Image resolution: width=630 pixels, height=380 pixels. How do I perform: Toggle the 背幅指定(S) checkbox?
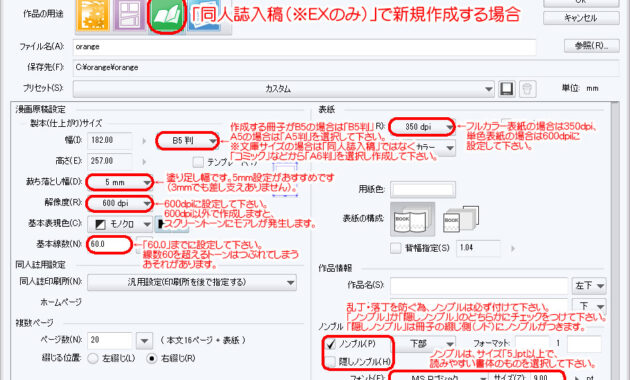coord(396,248)
